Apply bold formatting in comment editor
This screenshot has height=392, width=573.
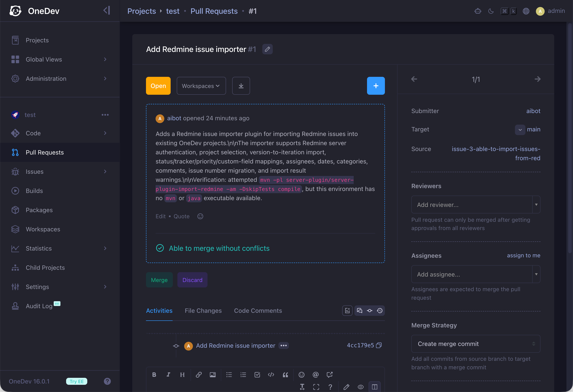(154, 375)
